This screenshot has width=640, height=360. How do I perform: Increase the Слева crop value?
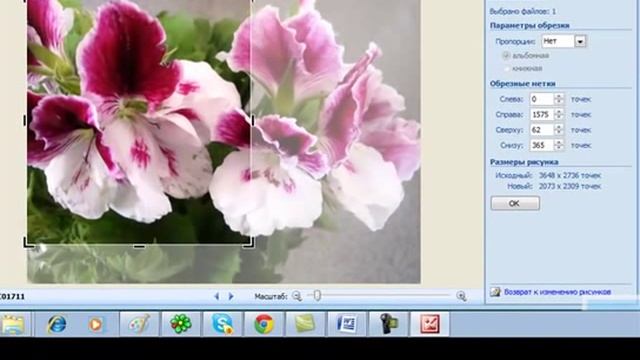coord(559,96)
